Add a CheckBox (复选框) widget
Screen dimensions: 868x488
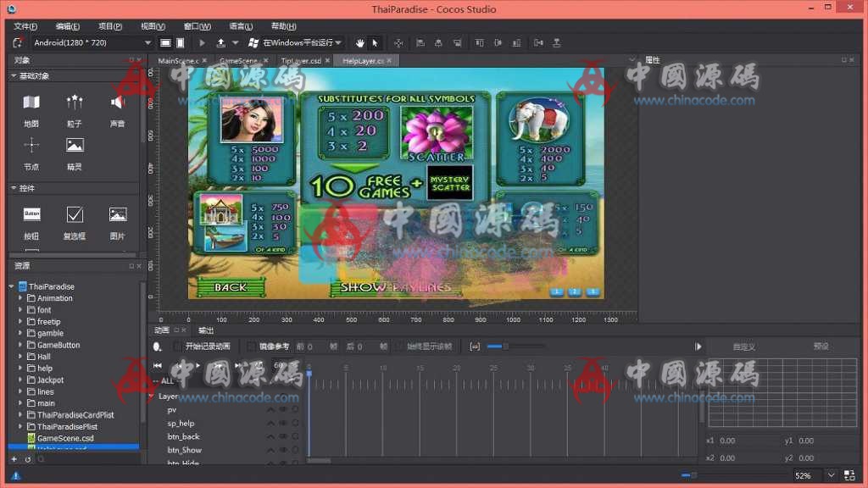point(75,223)
